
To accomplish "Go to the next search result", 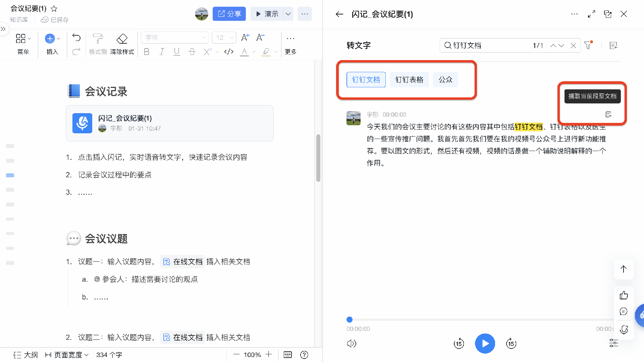I will (x=561, y=45).
